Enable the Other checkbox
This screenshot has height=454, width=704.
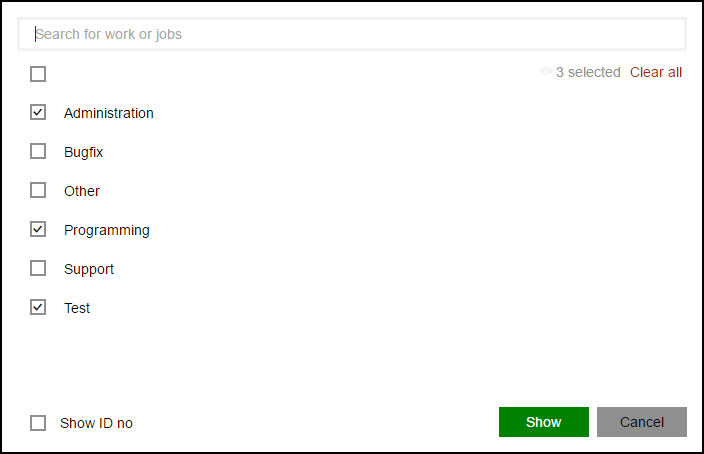coord(38,190)
